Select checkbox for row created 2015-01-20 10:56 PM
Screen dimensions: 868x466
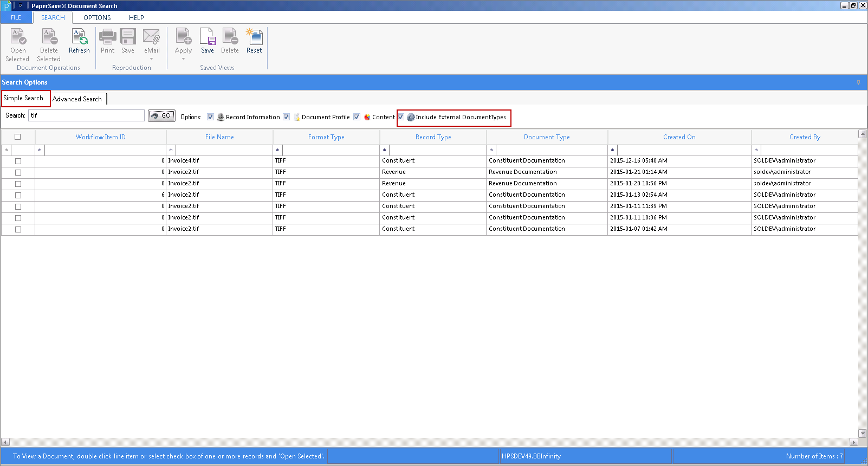18,184
